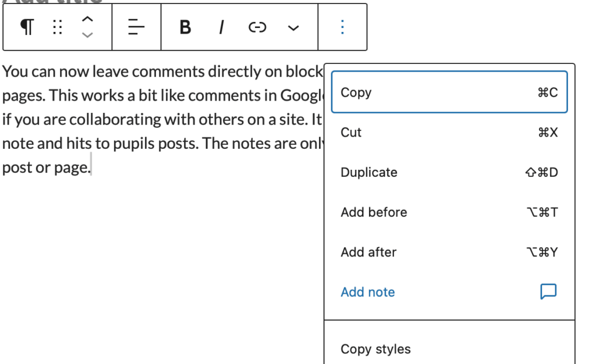This screenshot has width=596, height=364.
Task: Choose Copy styles from the menu
Action: pyautogui.click(x=449, y=349)
